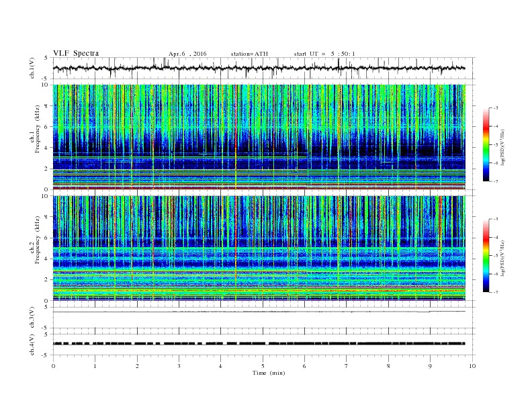Click the "VLF Spectra" plot title
Screen dimensions: 532x411
pos(76,53)
